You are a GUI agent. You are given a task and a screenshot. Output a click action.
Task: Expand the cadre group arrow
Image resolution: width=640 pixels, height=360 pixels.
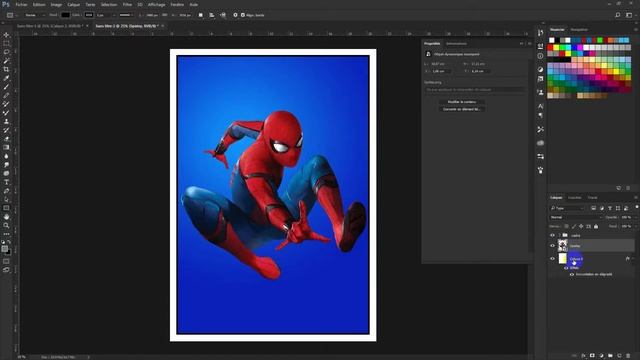(x=559, y=235)
